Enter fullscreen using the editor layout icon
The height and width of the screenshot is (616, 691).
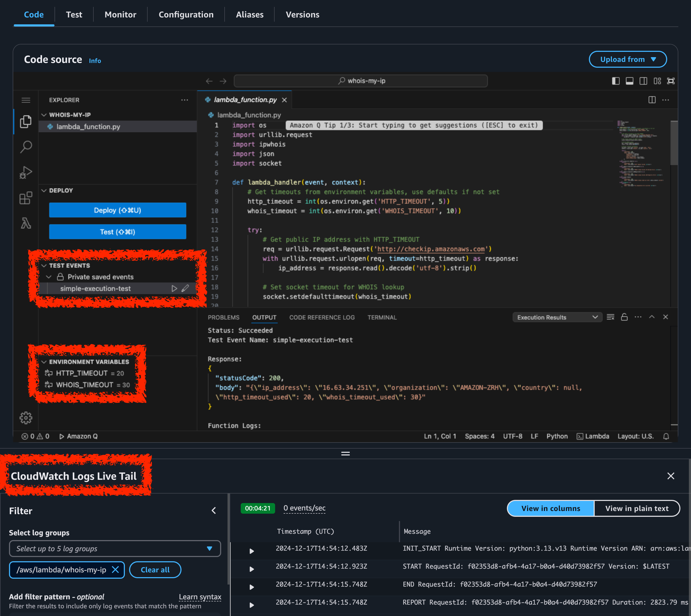pyautogui.click(x=671, y=81)
